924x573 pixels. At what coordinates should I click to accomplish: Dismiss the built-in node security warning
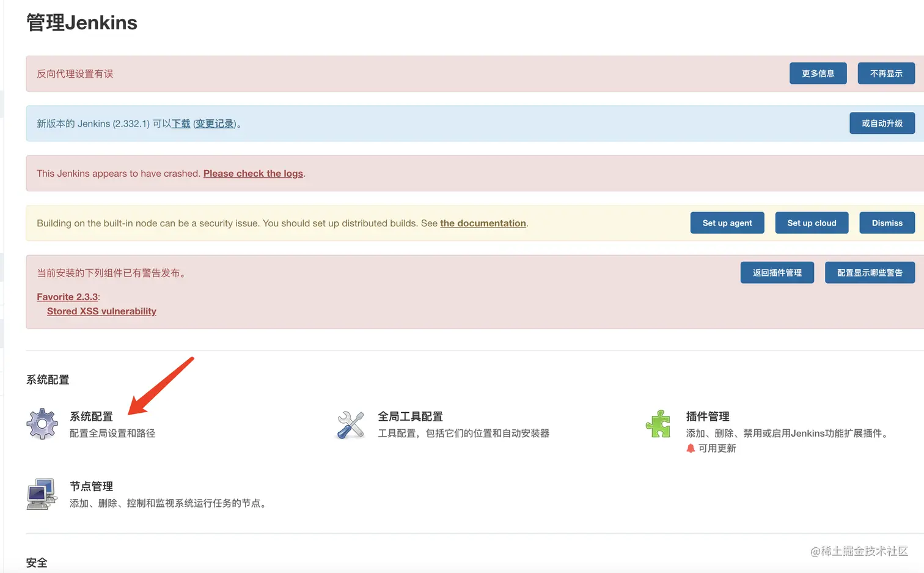[x=887, y=223]
